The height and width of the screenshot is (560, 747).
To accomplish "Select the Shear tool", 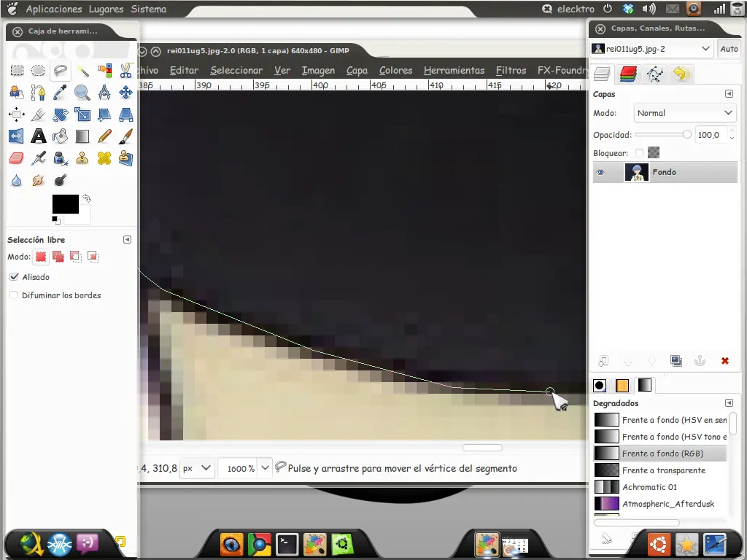I will pyautogui.click(x=104, y=114).
